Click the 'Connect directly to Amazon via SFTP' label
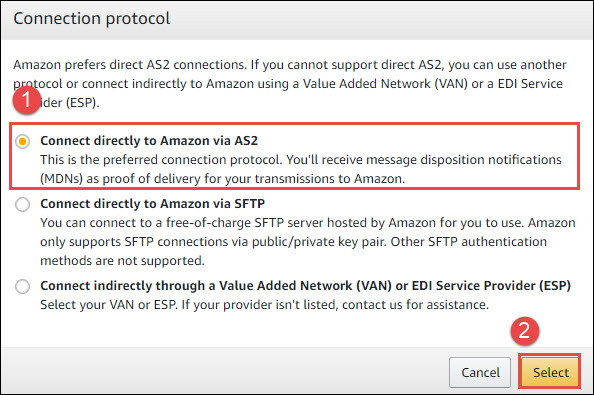Screen dimensions: 594x395 [152, 203]
